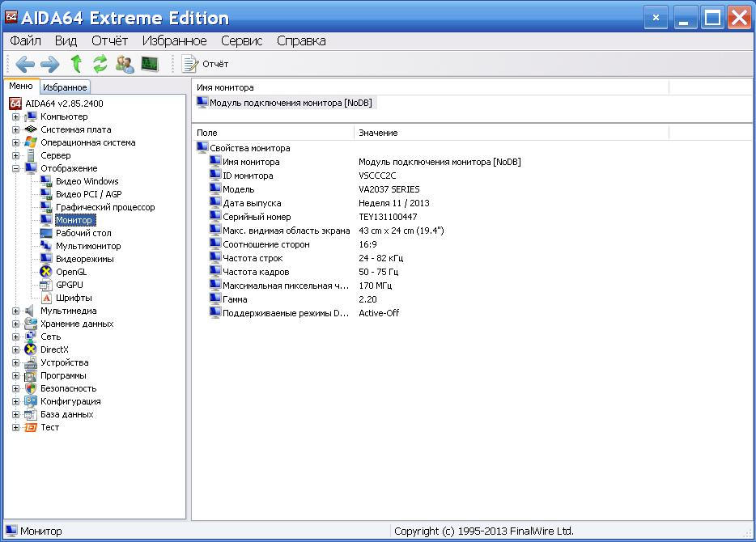Switch to the Меню tab
The height and width of the screenshot is (542, 756).
point(21,86)
